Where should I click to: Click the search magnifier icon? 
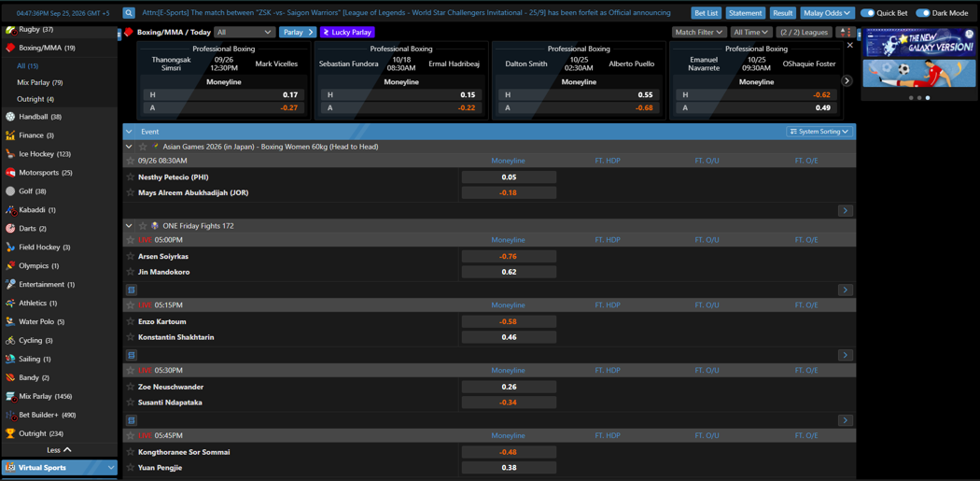(x=129, y=12)
